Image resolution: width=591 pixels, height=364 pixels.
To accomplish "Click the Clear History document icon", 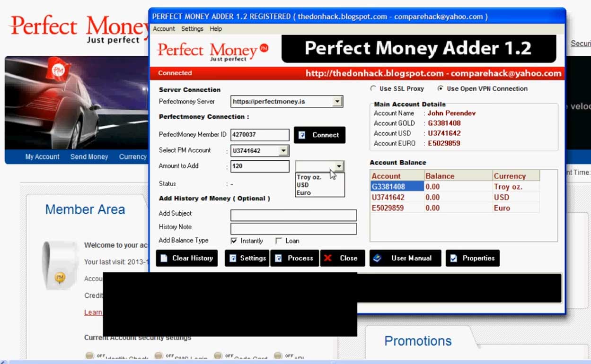I will (x=164, y=258).
